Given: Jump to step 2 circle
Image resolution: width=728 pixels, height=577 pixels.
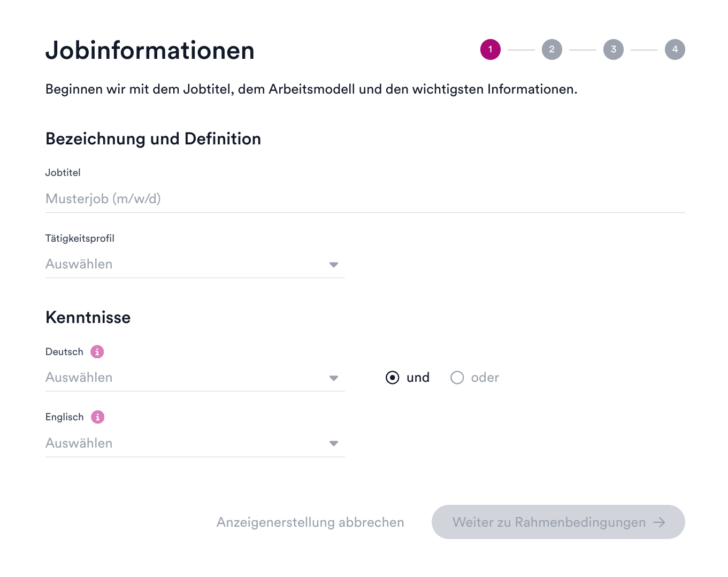Looking at the screenshot, I should (551, 50).
